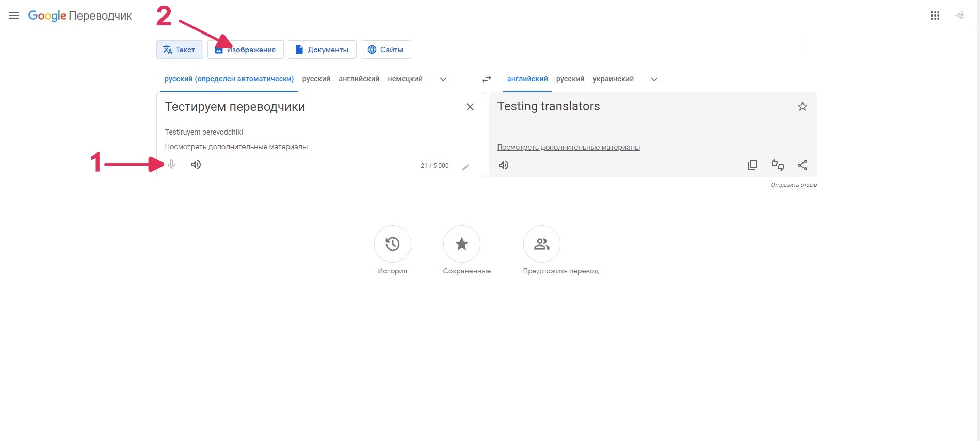Switch to the Документы mode
The image size is (980, 441).
click(x=322, y=50)
